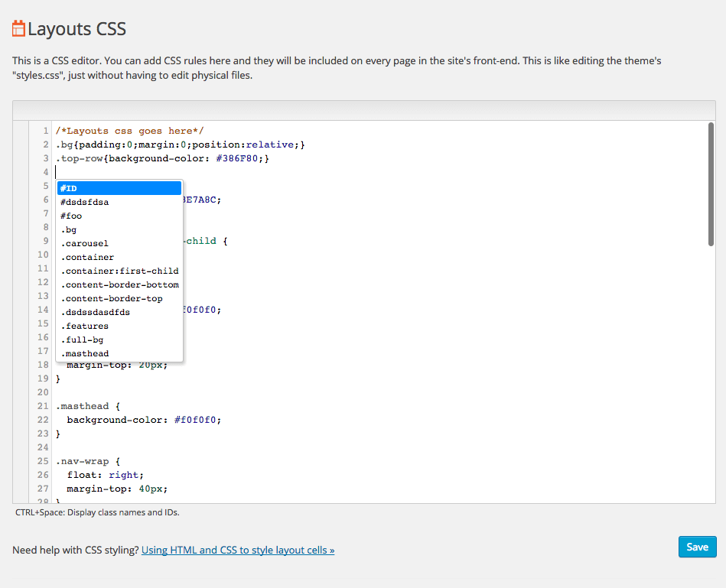The width and height of the screenshot is (726, 588).
Task: Click the closing brace on line 19
Action: click(58, 379)
